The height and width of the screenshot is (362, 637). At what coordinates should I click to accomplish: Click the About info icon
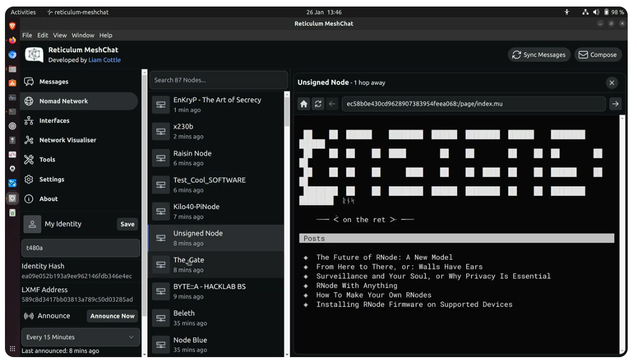29,199
